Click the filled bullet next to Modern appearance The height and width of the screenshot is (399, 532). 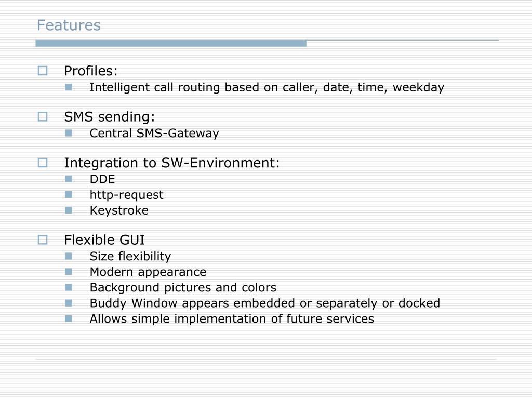click(69, 272)
